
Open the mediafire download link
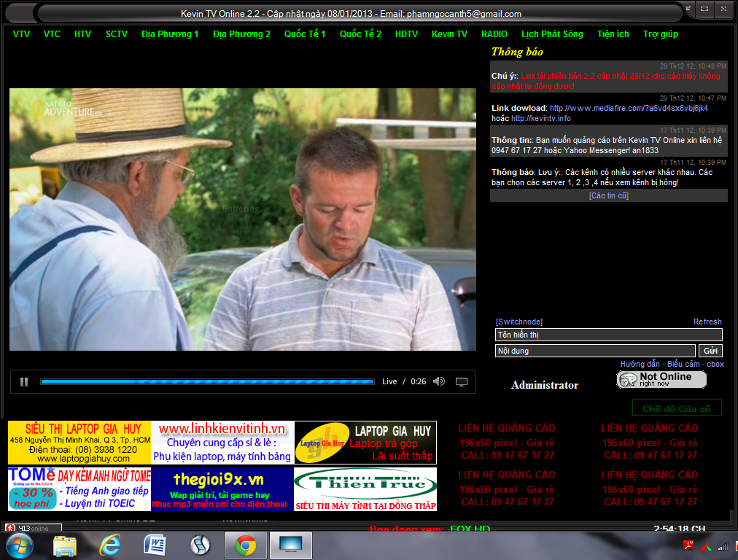tap(629, 108)
